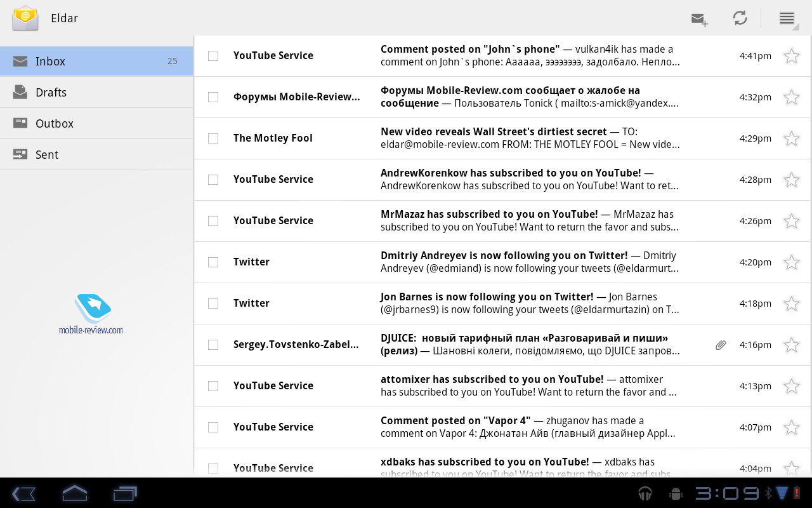Open the overflow menu
The height and width of the screenshot is (508, 812).
(787, 18)
